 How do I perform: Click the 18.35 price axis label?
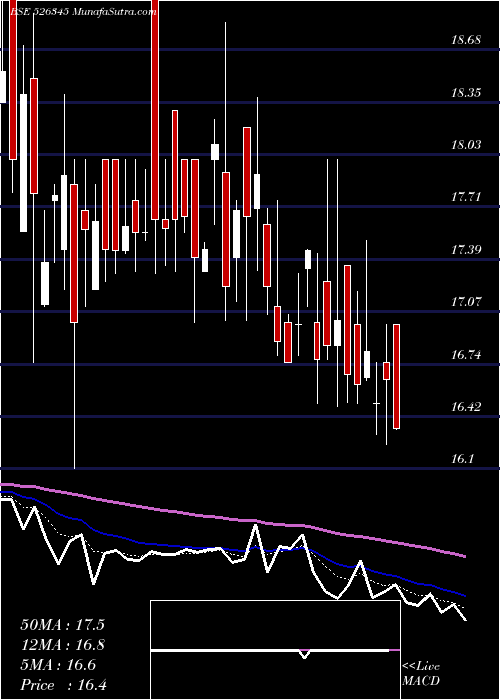[x=466, y=93]
